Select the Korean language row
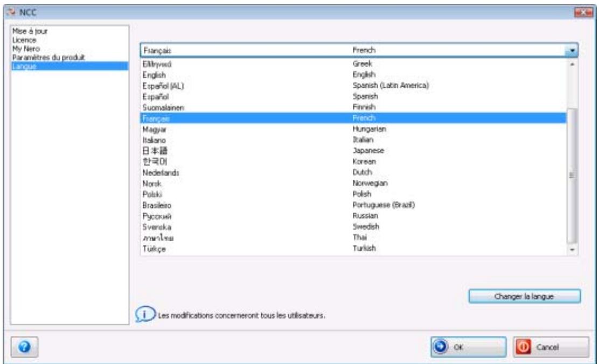Viewport: 599px width, 364px height. [353, 162]
